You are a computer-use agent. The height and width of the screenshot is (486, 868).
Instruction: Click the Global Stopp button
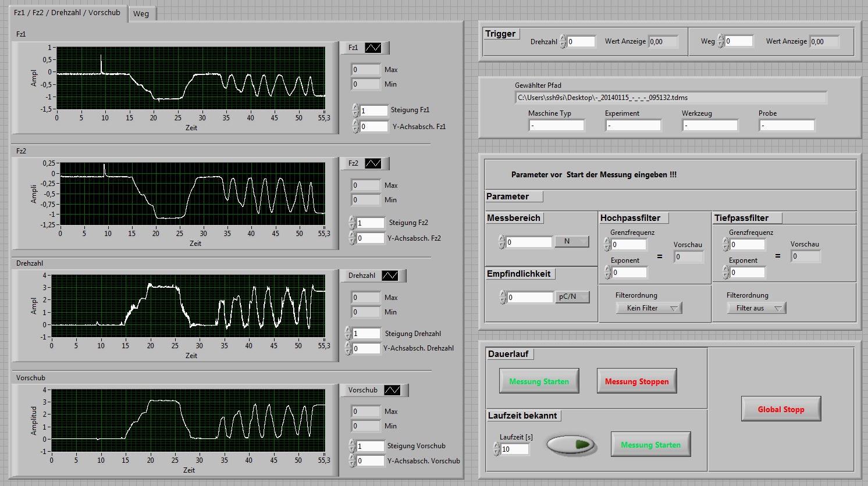coord(781,409)
